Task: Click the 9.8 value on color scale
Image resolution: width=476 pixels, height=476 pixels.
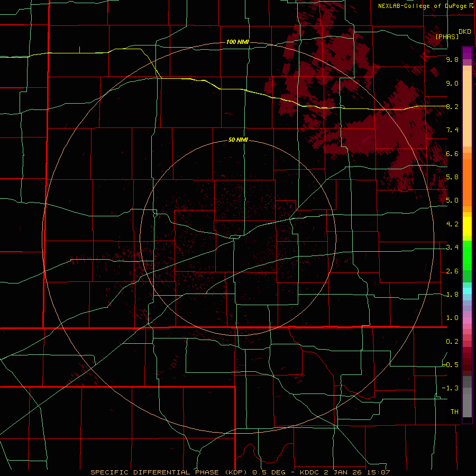Action: click(452, 60)
